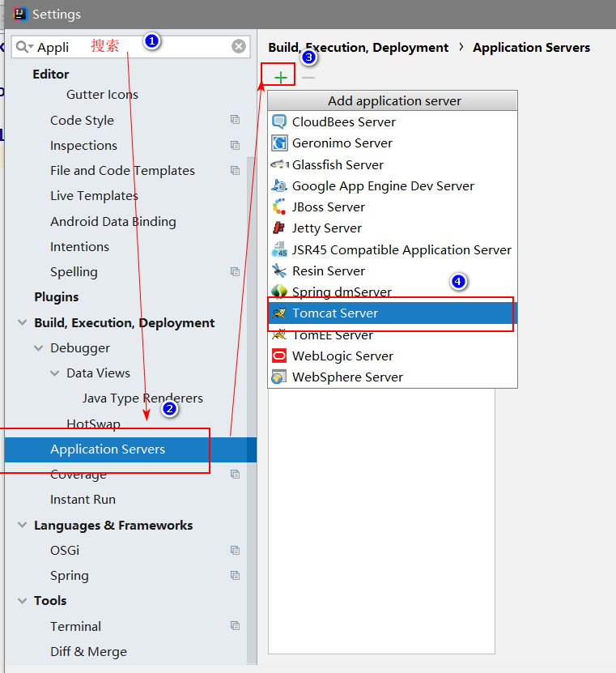The height and width of the screenshot is (673, 616).
Task: Clear the search field with X icon
Action: click(239, 46)
